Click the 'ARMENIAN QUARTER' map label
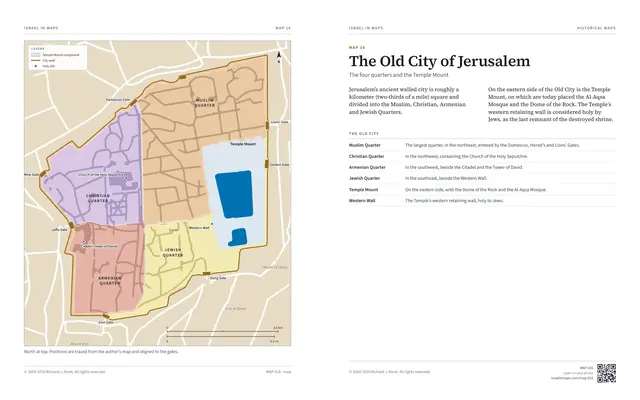The width and height of the screenshot is (640, 400). (x=109, y=280)
